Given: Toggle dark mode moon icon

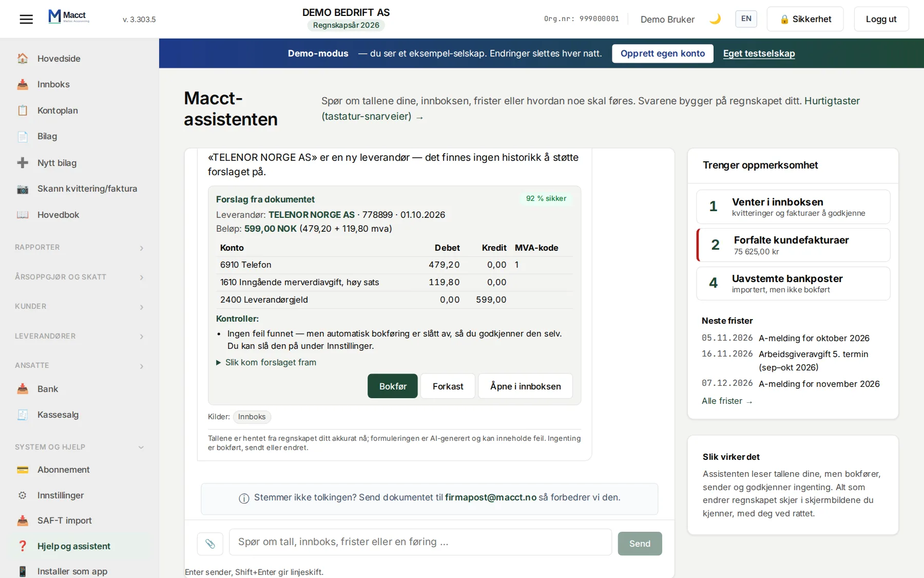Looking at the screenshot, I should coord(715,19).
